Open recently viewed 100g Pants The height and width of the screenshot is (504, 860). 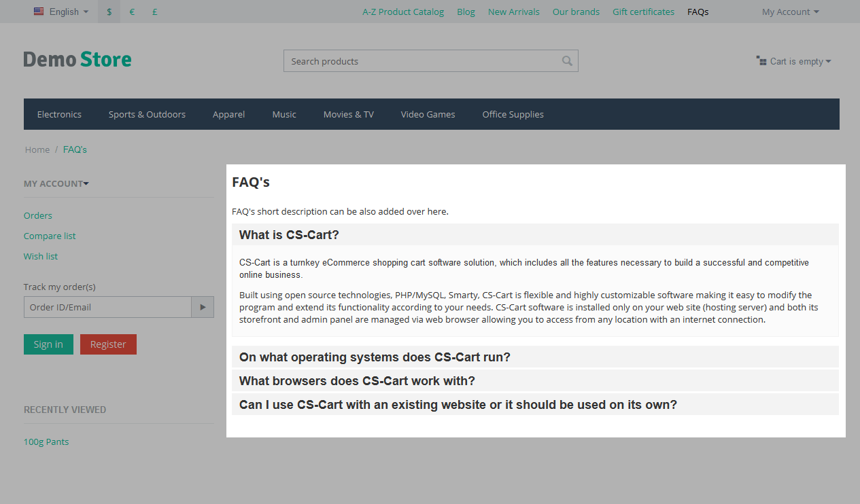[46, 442]
